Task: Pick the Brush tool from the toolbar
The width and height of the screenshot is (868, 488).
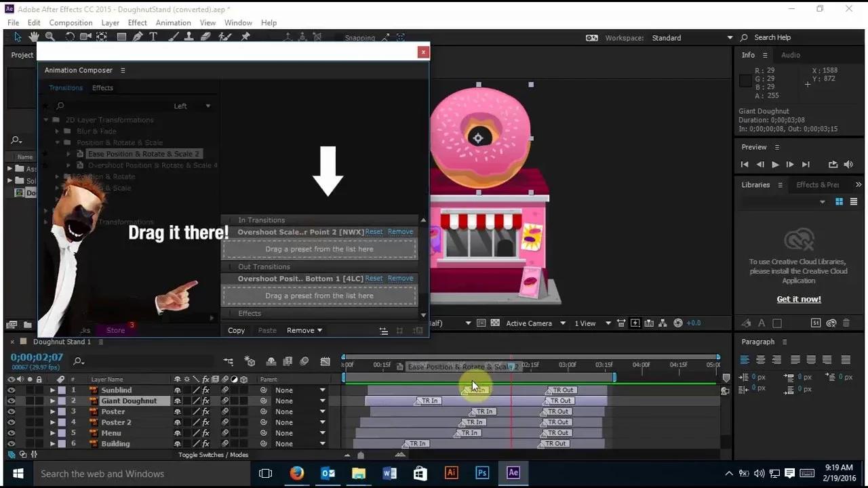Action: coord(171,37)
